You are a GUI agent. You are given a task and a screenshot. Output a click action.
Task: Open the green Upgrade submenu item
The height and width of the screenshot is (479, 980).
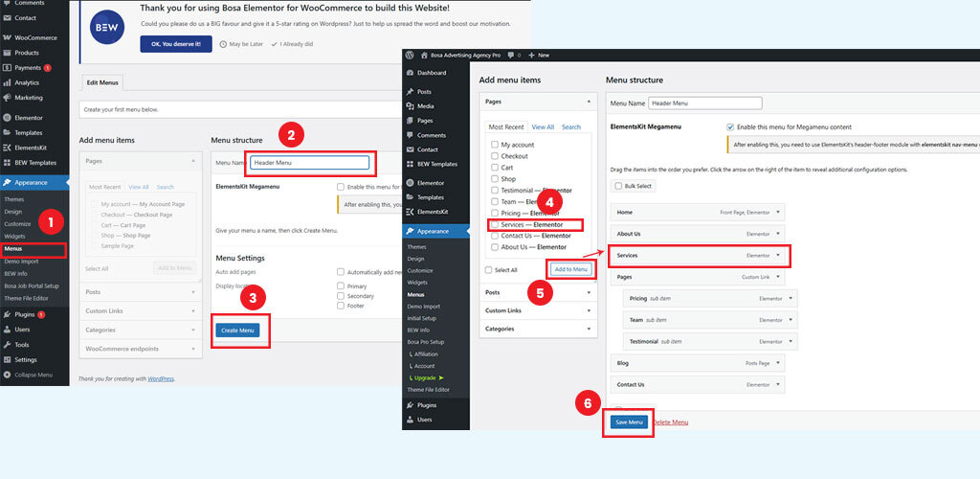pos(426,377)
